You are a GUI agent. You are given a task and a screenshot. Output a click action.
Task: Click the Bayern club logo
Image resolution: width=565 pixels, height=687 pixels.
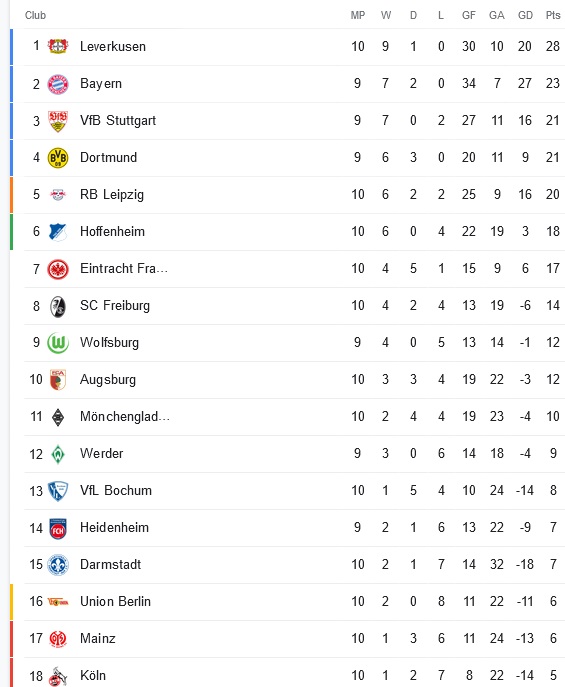tap(58, 84)
